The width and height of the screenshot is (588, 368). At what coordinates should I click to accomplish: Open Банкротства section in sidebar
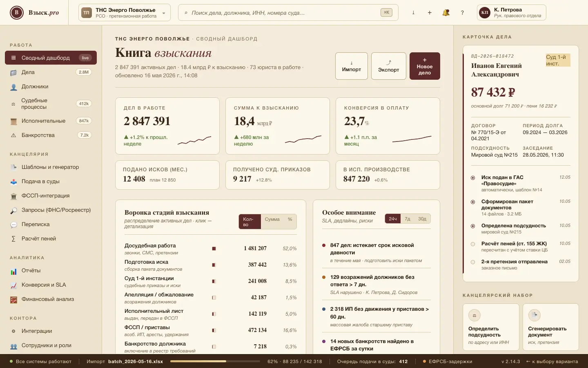(51, 135)
